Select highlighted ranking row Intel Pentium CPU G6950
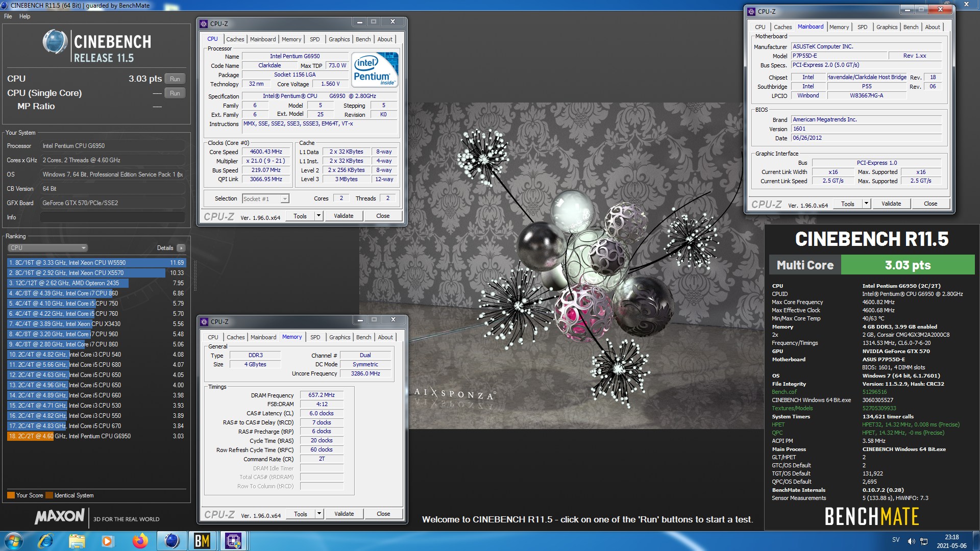The width and height of the screenshot is (980, 551). [96, 436]
